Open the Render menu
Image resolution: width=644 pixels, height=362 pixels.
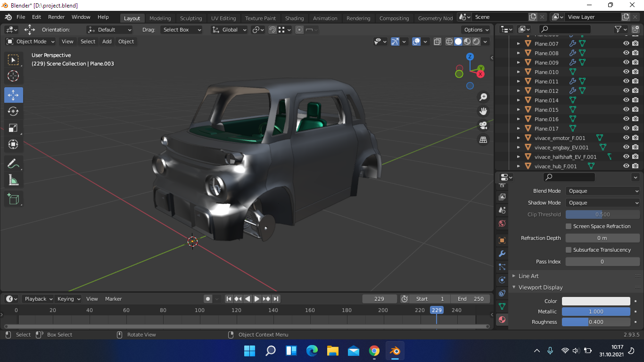tap(57, 17)
